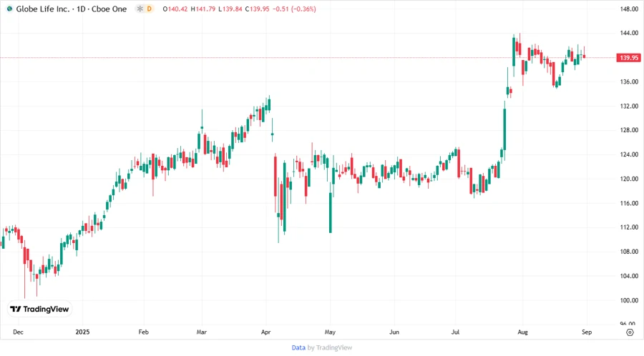Click the 144.00 price axis label
The width and height of the screenshot is (644, 356).
click(629, 33)
